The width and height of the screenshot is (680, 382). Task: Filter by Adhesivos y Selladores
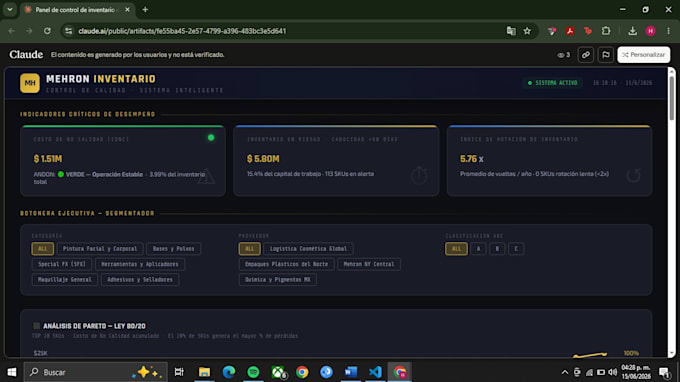tap(140, 280)
